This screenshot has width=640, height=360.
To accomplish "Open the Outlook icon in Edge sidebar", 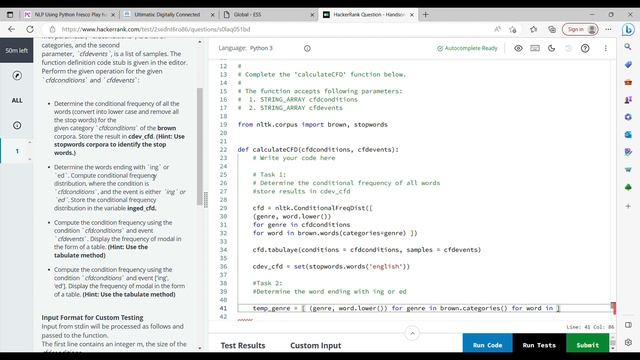I will (628, 135).
